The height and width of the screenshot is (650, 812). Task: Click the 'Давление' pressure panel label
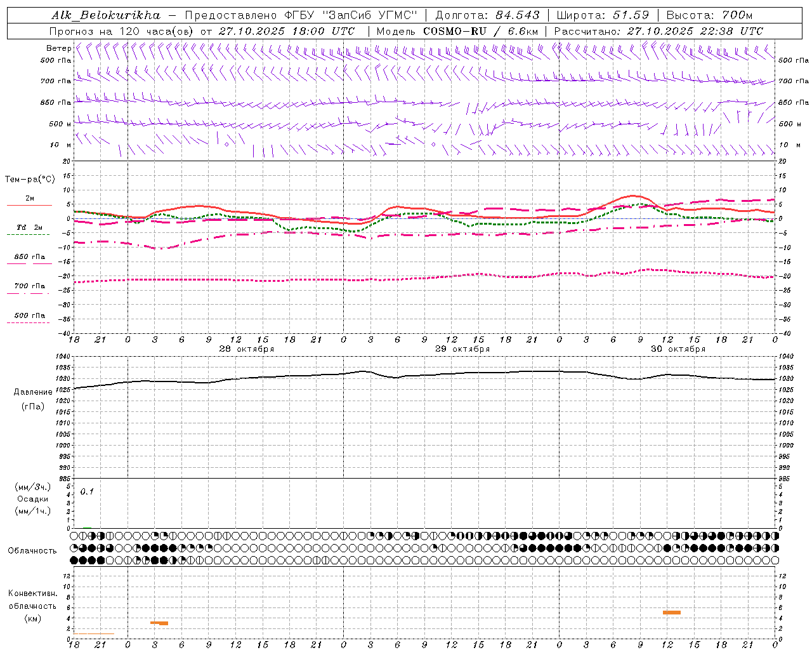[33, 392]
